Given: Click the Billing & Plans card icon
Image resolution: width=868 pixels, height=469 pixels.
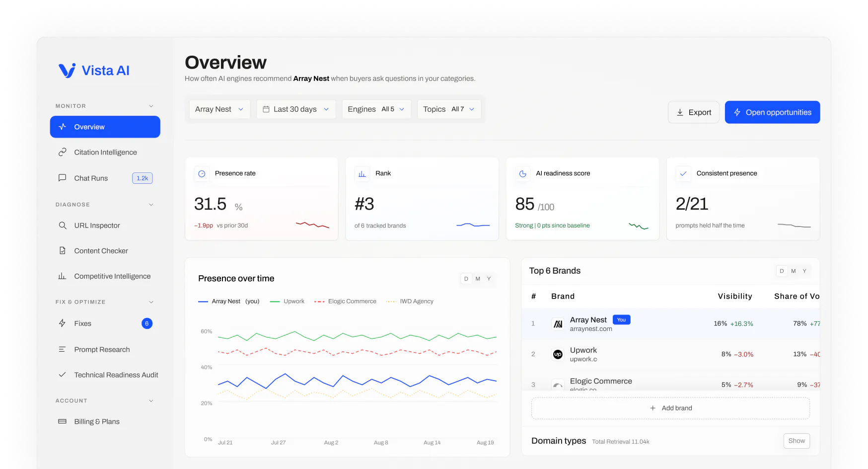Looking at the screenshot, I should [x=63, y=421].
